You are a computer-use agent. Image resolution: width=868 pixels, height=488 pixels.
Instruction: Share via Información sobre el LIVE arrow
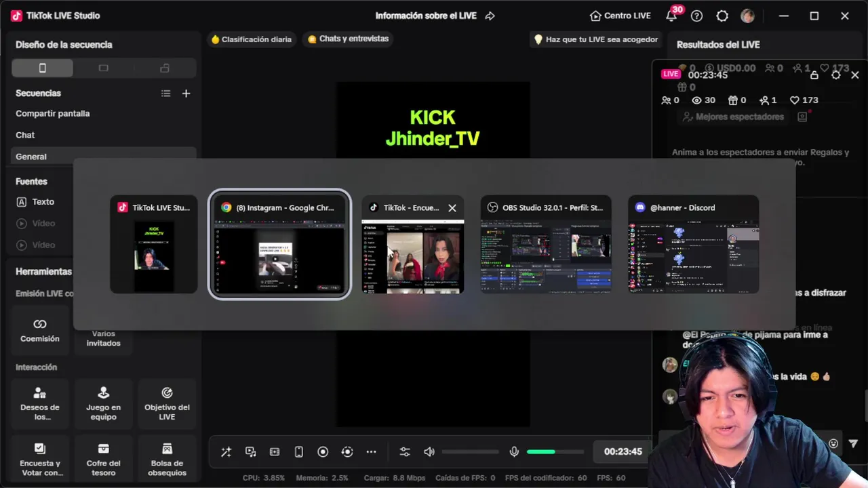pyautogui.click(x=490, y=16)
